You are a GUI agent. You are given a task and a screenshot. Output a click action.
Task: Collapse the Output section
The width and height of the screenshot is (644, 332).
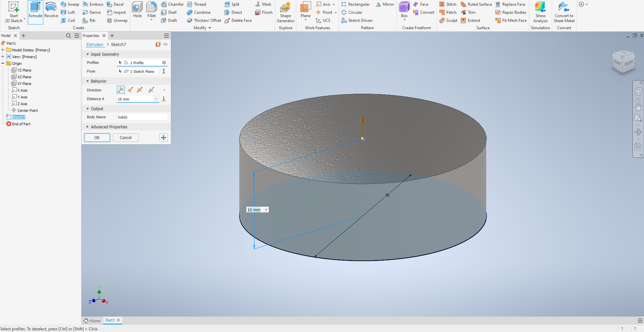(88, 109)
